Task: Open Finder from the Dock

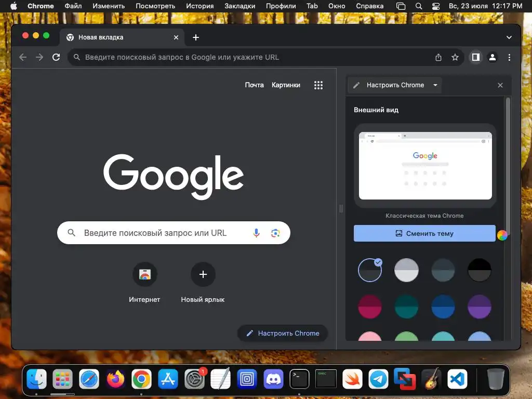Action: 36,379
